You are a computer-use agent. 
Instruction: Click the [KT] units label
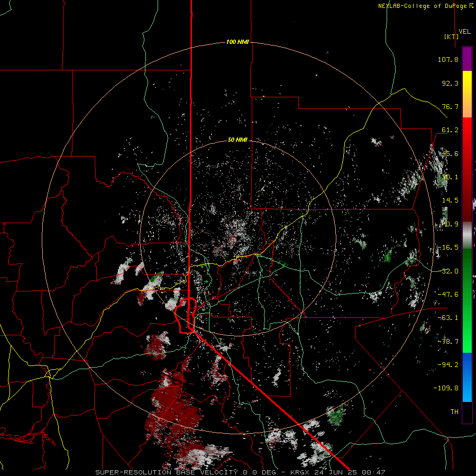click(452, 36)
